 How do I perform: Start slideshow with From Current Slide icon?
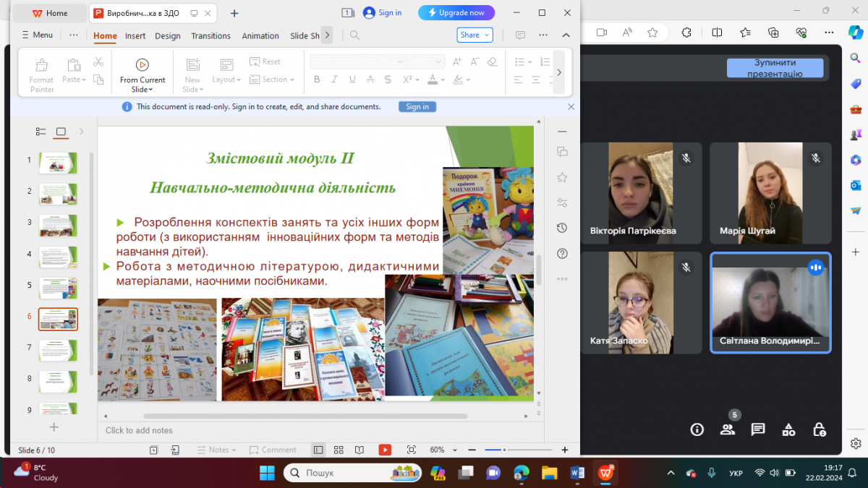pos(142,64)
